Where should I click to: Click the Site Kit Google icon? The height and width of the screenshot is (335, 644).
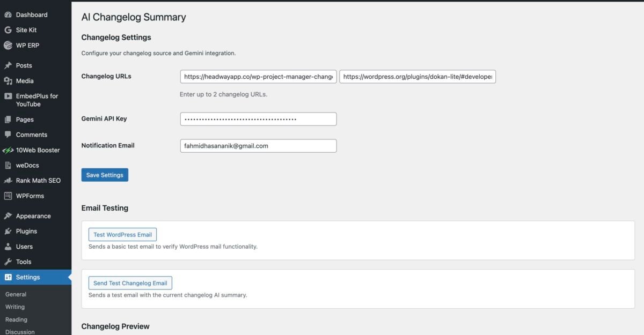coord(8,30)
